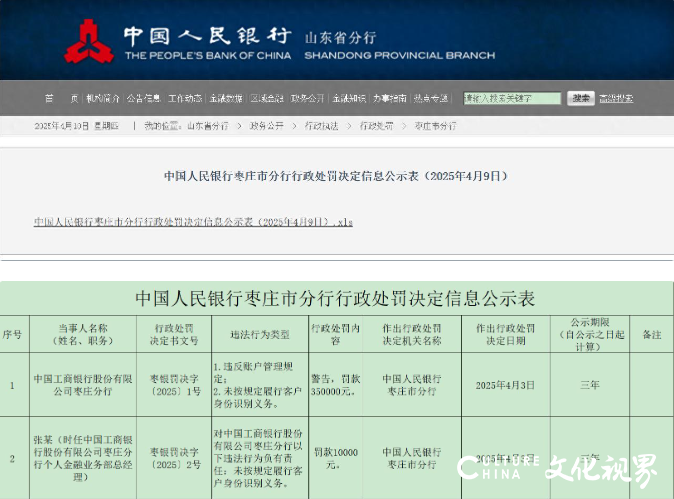This screenshot has width=674, height=499.
Task: Select cell 罚款10000元
Action: (335, 459)
